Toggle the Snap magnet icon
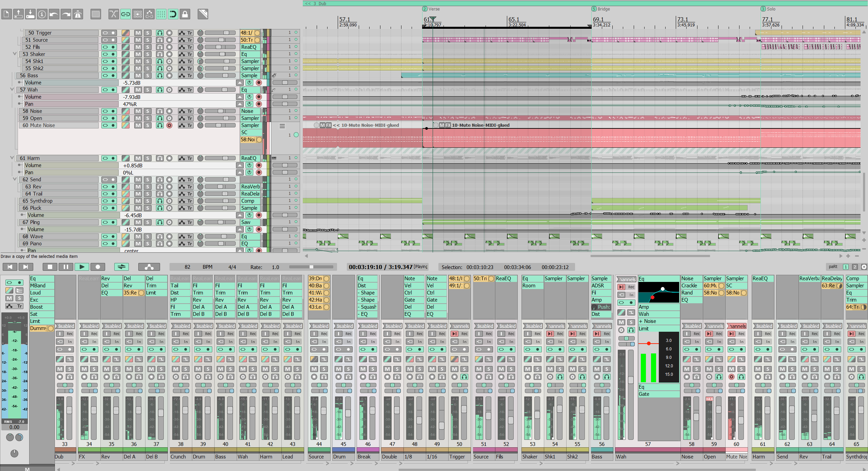This screenshot has width=868, height=471. coord(173,14)
